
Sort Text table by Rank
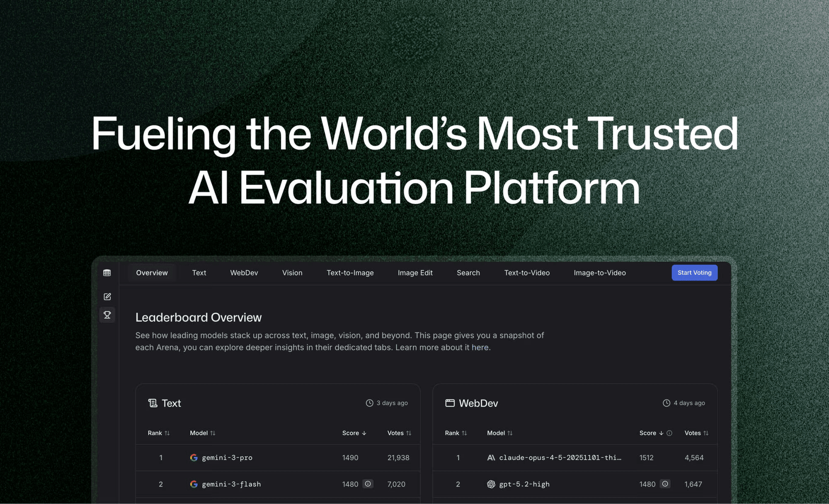click(159, 433)
